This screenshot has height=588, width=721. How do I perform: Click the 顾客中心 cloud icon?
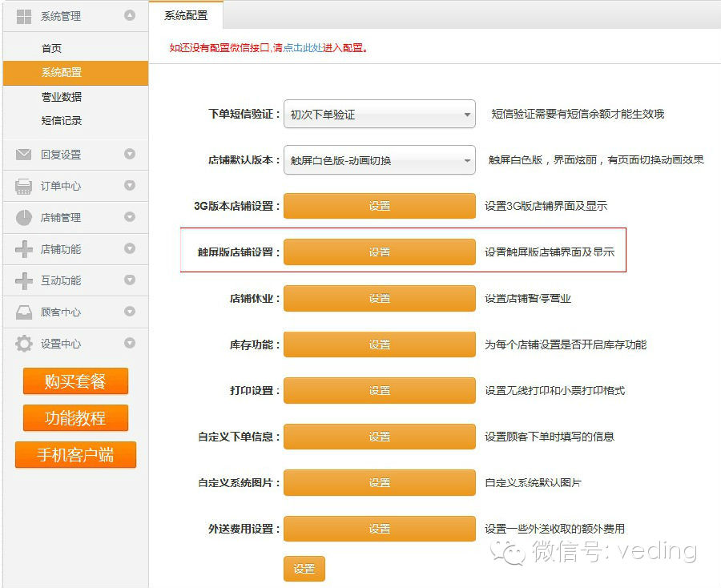click(x=24, y=312)
